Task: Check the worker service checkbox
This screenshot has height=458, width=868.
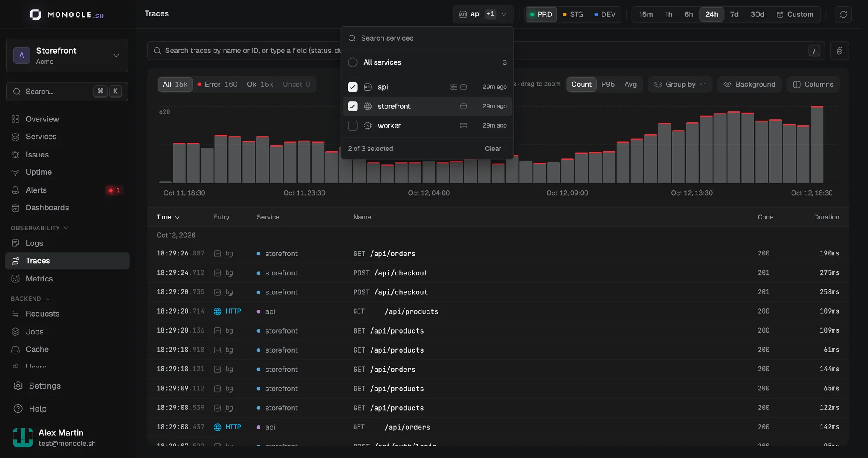Action: point(352,126)
